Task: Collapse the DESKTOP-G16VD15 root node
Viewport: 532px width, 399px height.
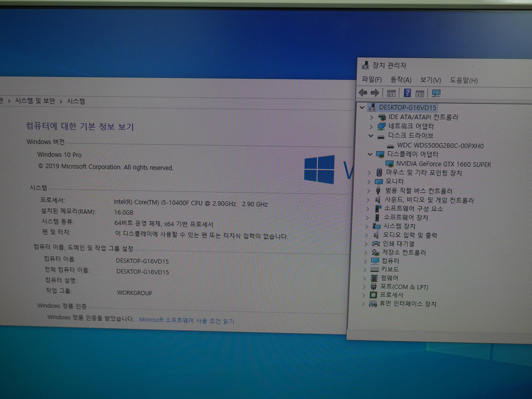Action: (x=362, y=107)
